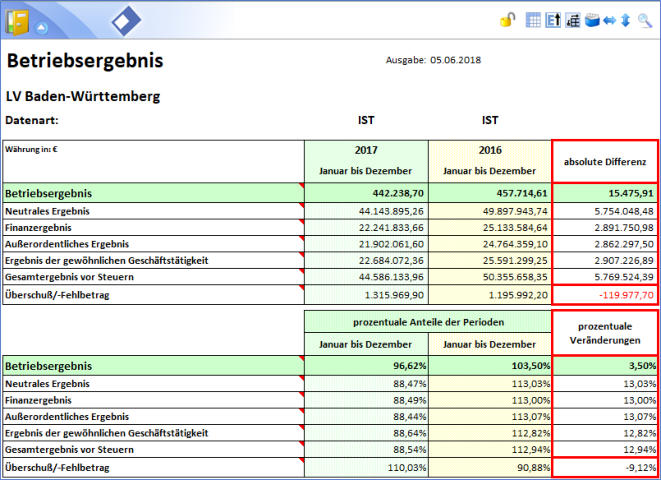
Task: Click the horizontal double-arrow width icon
Action: tap(609, 20)
